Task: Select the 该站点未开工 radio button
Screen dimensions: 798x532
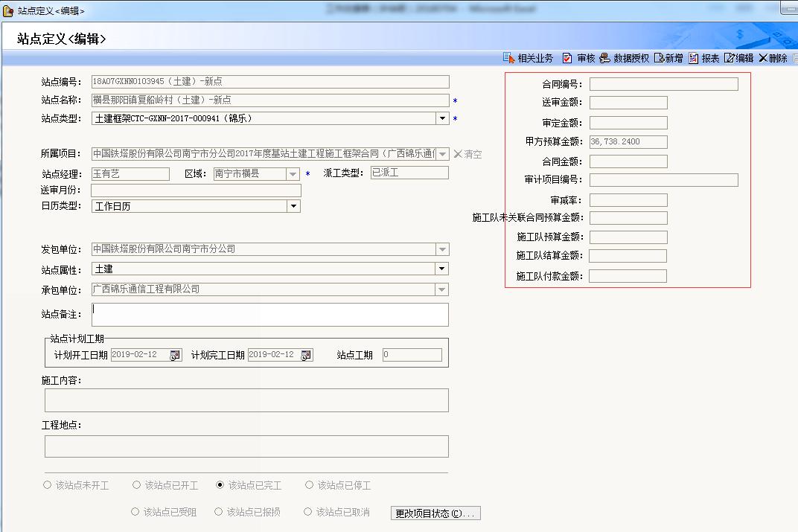Action: pyautogui.click(x=48, y=485)
